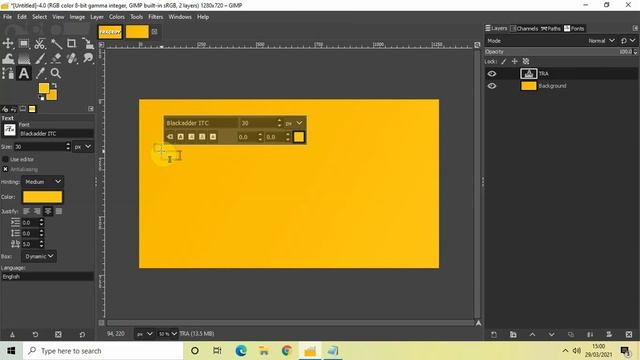
Task: Set centered text justification
Action: 48,211
